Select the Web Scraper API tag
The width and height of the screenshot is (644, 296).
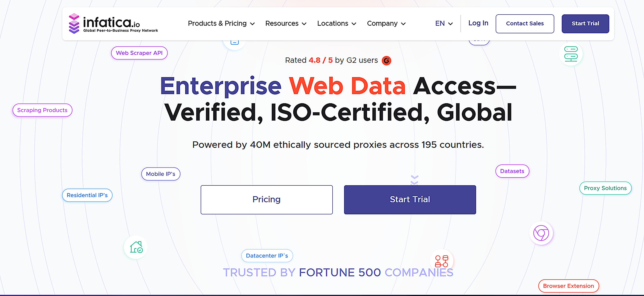coord(139,53)
